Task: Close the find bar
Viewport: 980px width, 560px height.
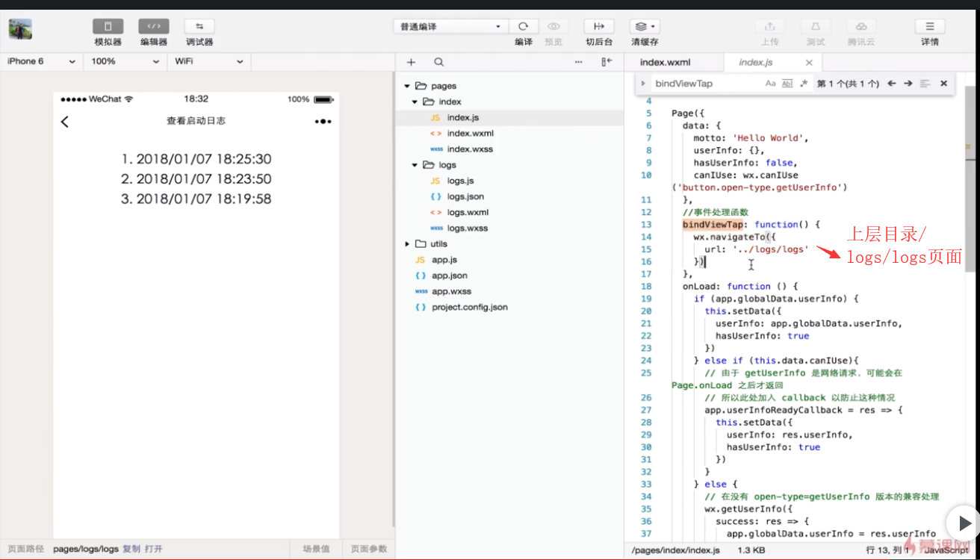Action: [943, 84]
